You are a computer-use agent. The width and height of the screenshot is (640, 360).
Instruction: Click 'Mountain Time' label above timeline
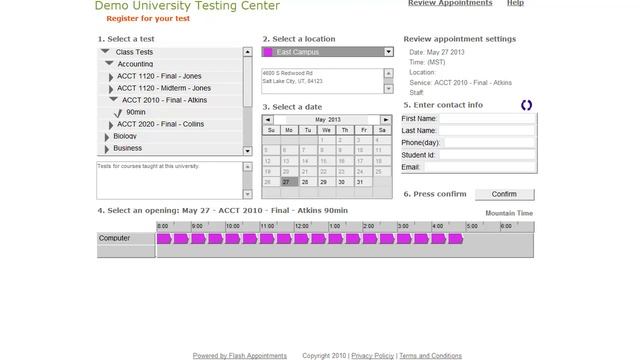[509, 213]
